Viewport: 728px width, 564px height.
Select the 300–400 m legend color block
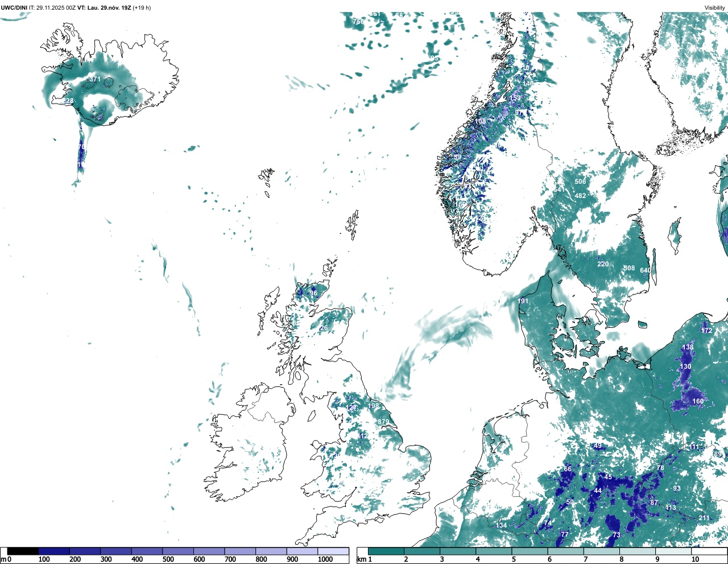point(116,551)
